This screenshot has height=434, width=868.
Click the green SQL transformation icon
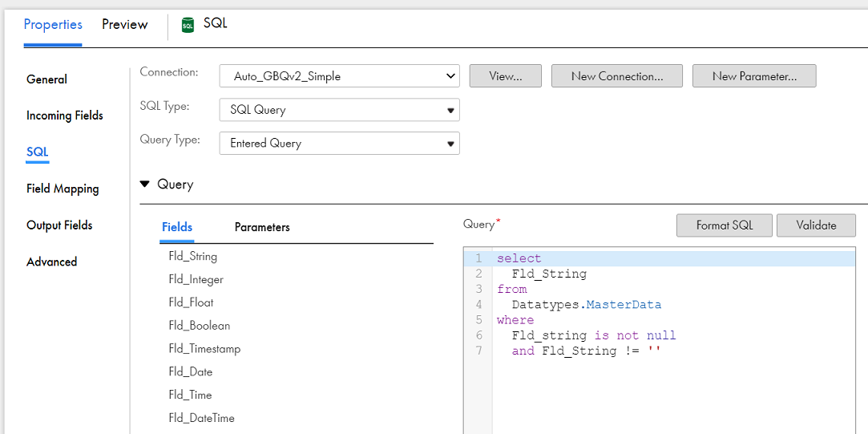(188, 26)
